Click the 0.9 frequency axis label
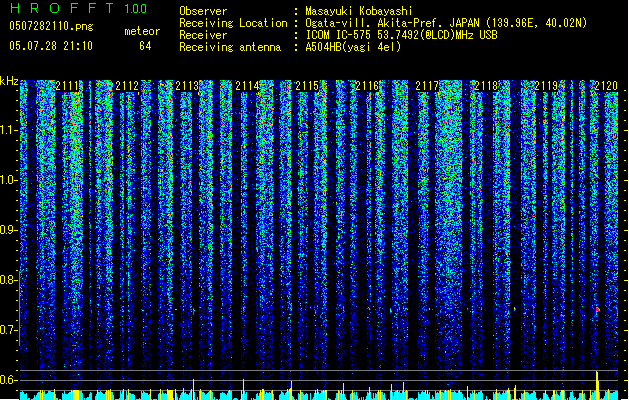 pos(8,230)
